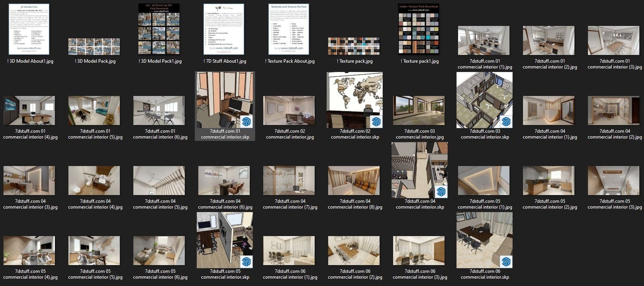Select the 7dstuff.com 06 commercial interior.skp SketchUp file icon
Viewport: 644px width, 286px height.
[484, 240]
